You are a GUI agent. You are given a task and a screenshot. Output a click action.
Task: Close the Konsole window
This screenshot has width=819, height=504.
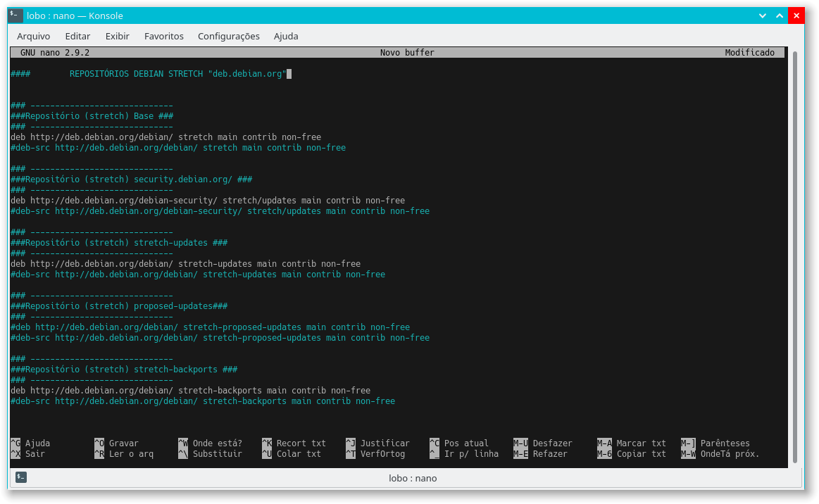[x=796, y=15]
